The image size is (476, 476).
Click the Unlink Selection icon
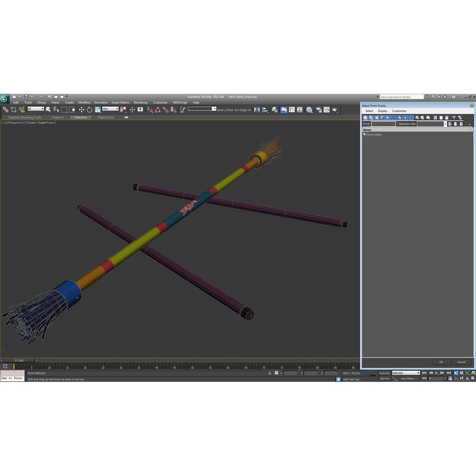13,110
